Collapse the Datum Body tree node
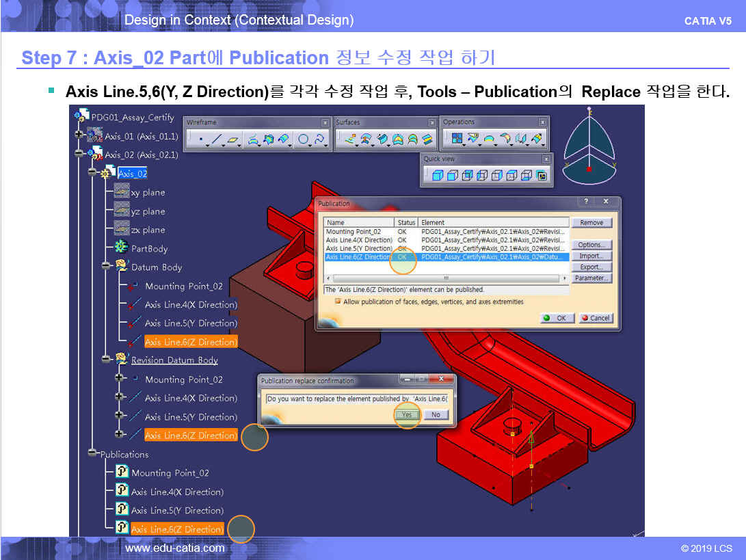 [106, 267]
